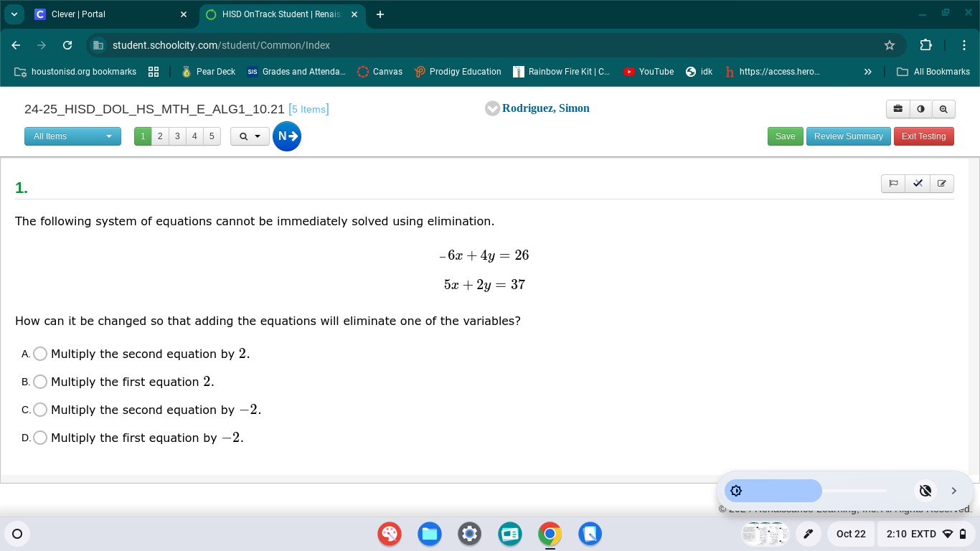The width and height of the screenshot is (980, 551).
Task: Open Review Summary
Action: point(848,136)
